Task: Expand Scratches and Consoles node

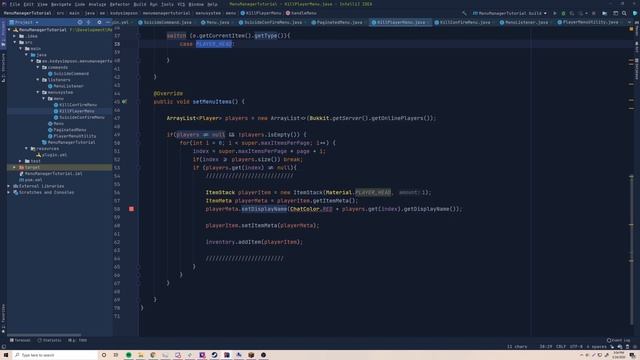Action: (9, 192)
